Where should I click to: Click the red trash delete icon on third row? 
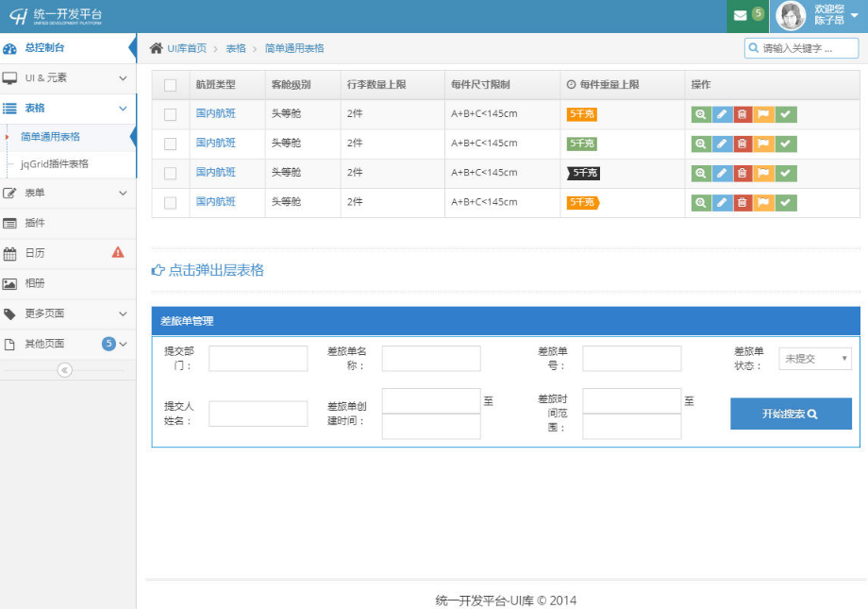point(743,173)
